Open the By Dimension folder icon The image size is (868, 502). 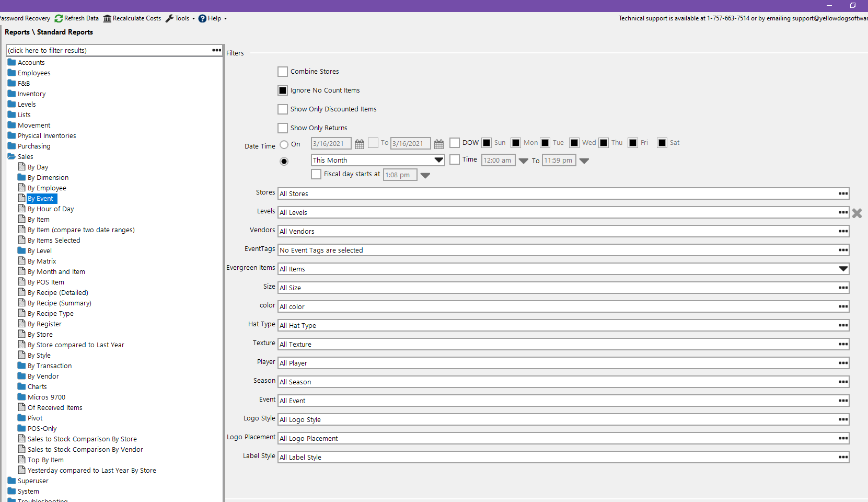21,177
